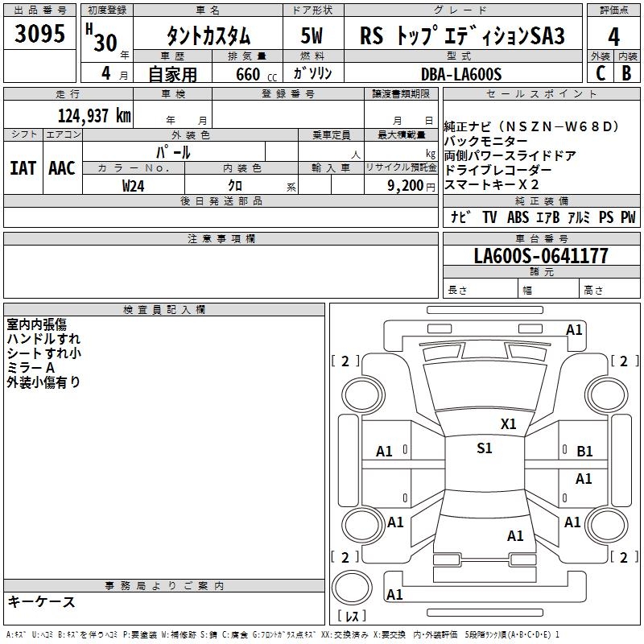Image resolution: width=644 pixels, height=644 pixels.
Task: Click the color number W24
Action: tap(133, 186)
